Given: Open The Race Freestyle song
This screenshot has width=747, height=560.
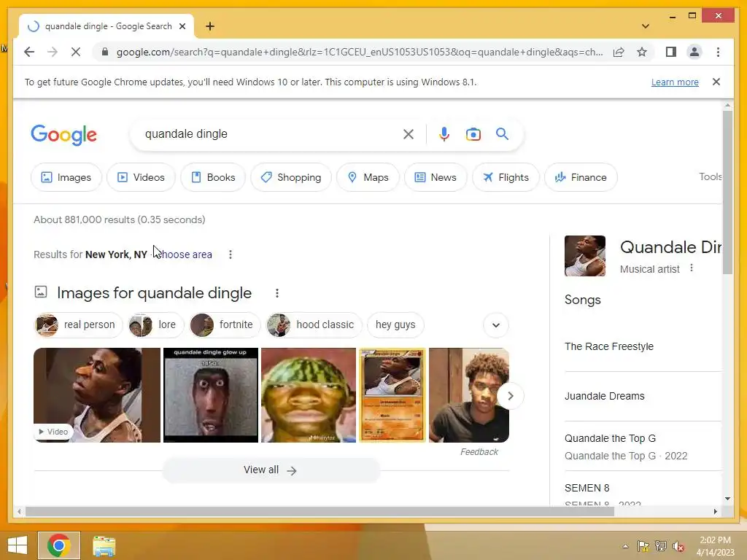Looking at the screenshot, I should (x=609, y=346).
